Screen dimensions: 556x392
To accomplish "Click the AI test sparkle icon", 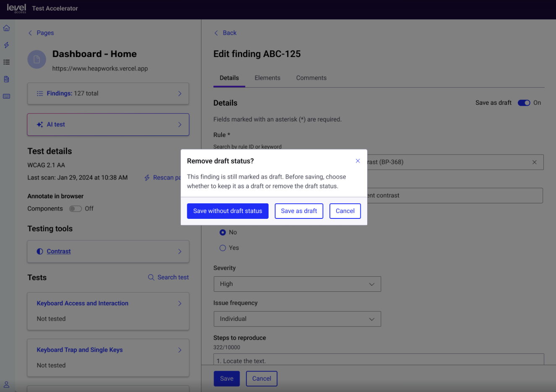I will 40,125.
